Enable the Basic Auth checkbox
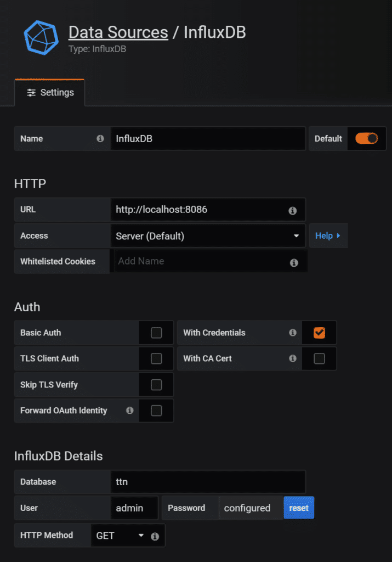392x562 pixels. (x=156, y=333)
